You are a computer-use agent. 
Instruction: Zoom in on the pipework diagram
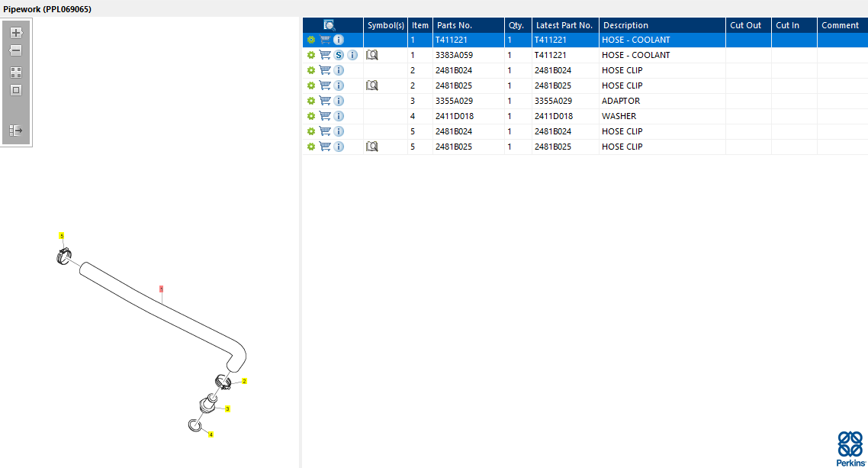(16, 33)
